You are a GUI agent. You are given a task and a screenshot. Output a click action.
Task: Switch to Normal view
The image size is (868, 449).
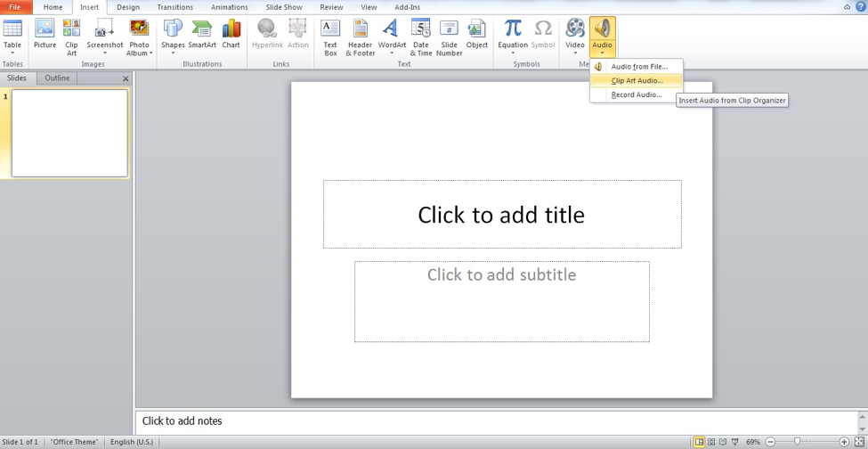click(700, 442)
